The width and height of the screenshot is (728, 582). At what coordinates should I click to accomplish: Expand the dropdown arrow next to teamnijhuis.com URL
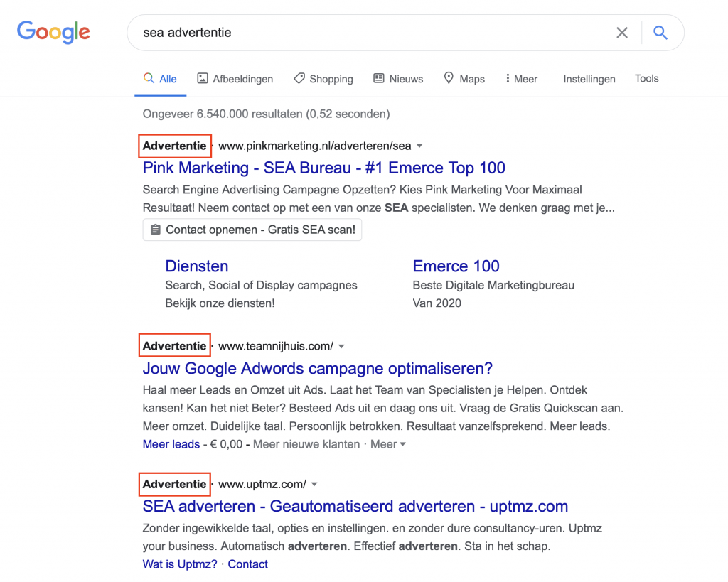[342, 346]
